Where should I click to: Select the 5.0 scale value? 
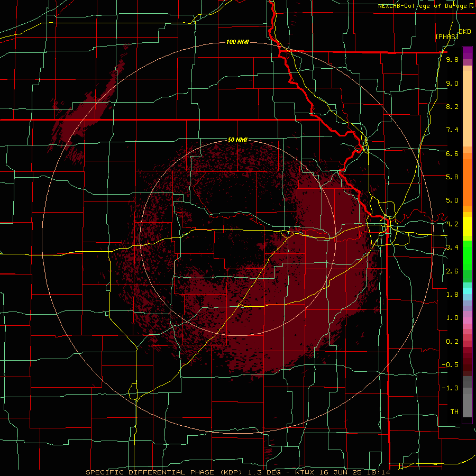452,200
